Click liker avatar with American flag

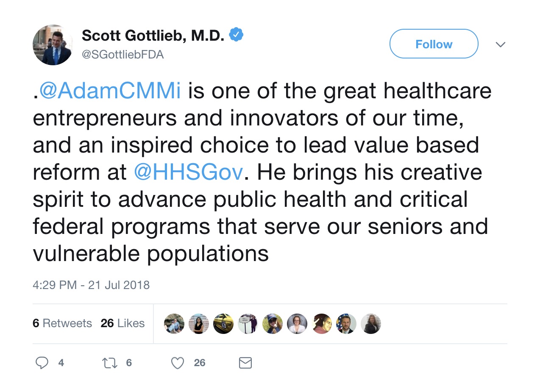click(x=346, y=324)
